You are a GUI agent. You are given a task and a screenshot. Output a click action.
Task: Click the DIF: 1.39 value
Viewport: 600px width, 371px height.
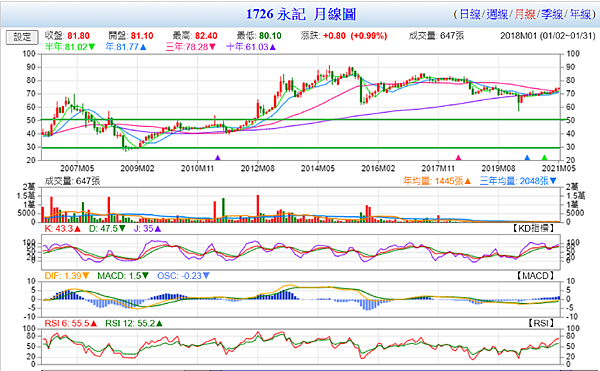point(67,276)
